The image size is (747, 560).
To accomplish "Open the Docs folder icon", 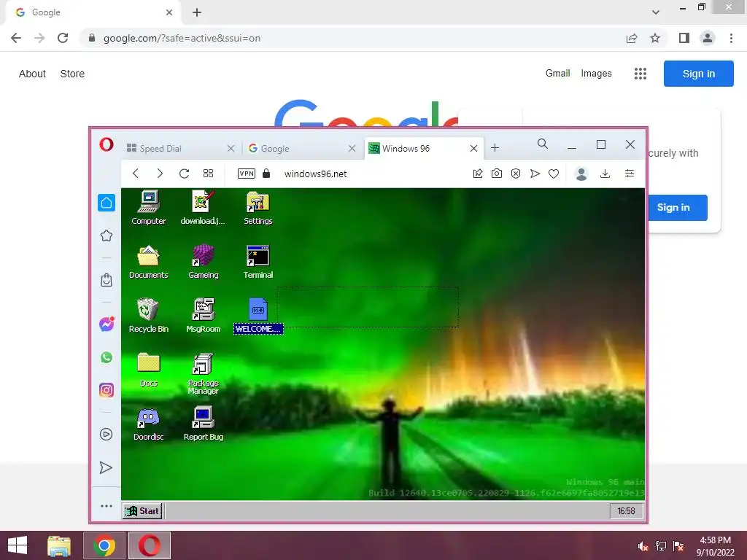I will click(x=149, y=370).
